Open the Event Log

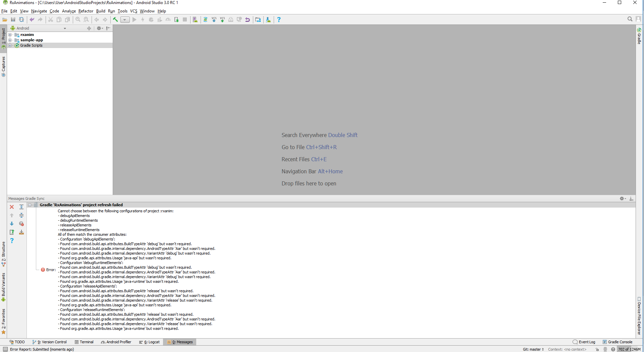(x=584, y=342)
